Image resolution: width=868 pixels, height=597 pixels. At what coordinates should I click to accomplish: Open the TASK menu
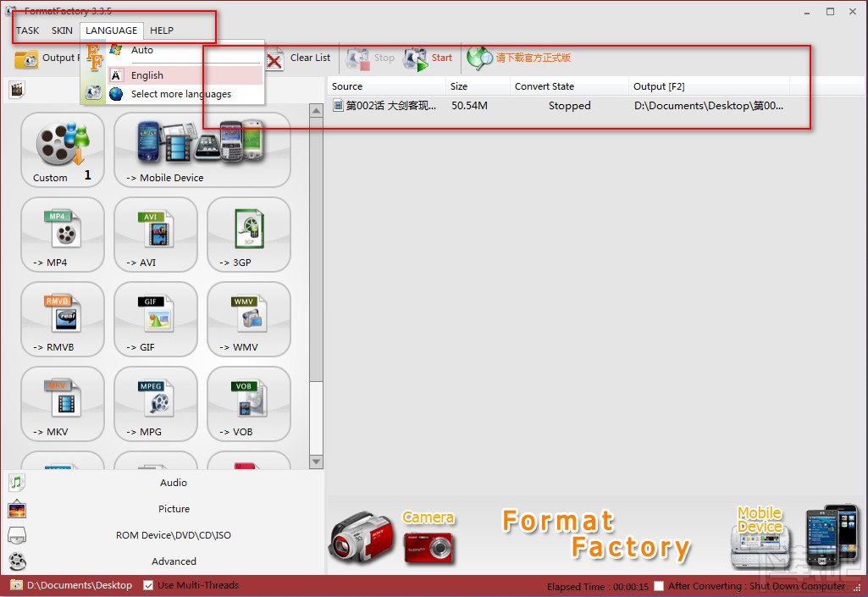coord(28,30)
